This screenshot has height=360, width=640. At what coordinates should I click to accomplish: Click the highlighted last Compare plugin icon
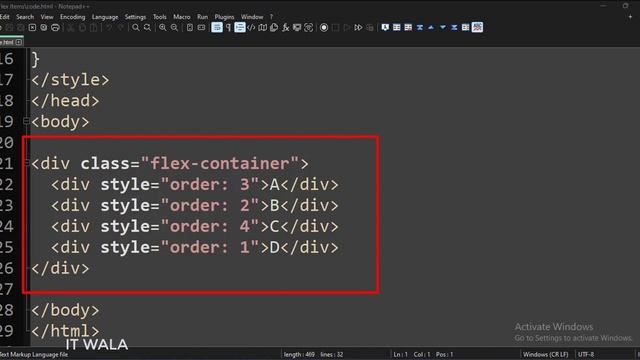point(477,27)
